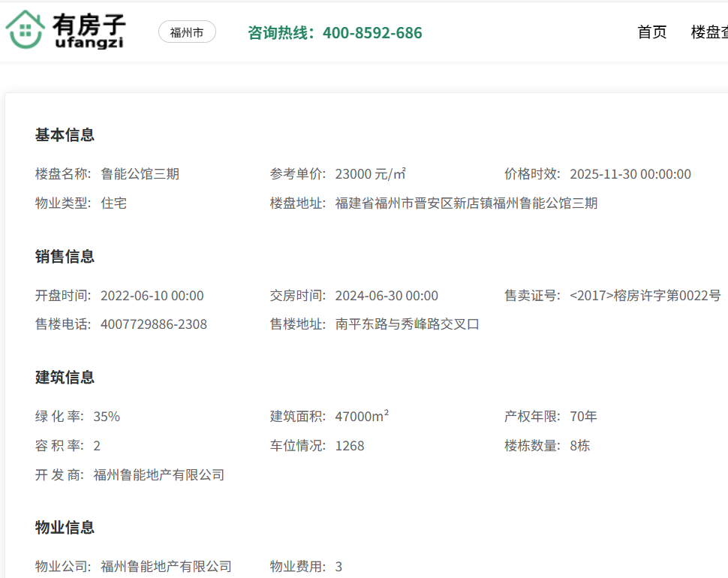Click the 建筑信息 section heading
The height and width of the screenshot is (578, 728).
(65, 378)
